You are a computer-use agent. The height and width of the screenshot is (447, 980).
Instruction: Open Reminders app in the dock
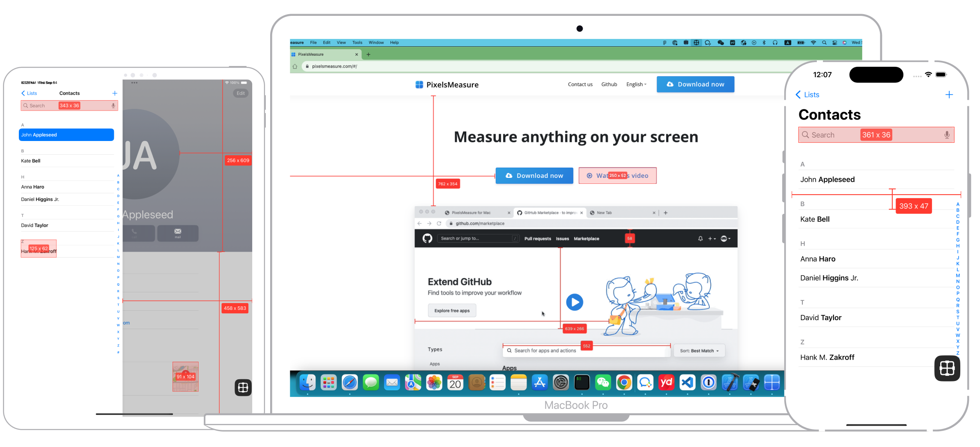[497, 383]
